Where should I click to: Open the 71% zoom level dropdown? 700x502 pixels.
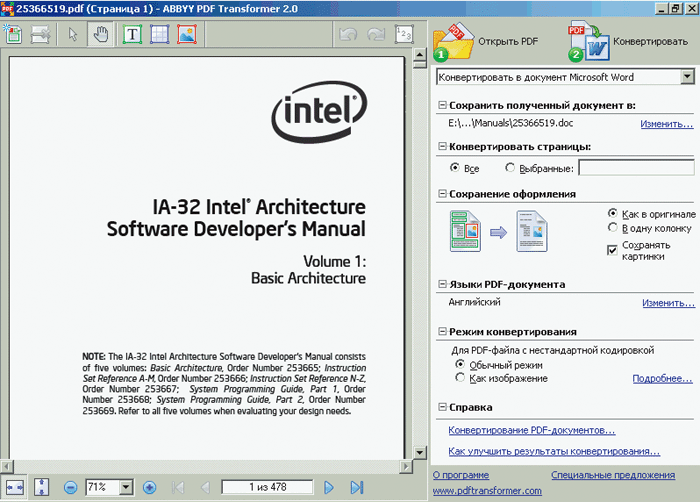click(126, 487)
